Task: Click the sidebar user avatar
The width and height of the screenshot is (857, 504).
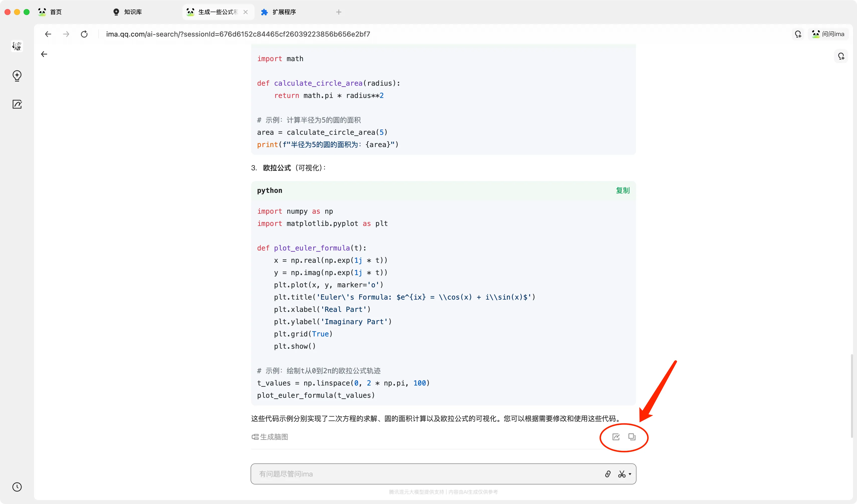Action: click(17, 46)
